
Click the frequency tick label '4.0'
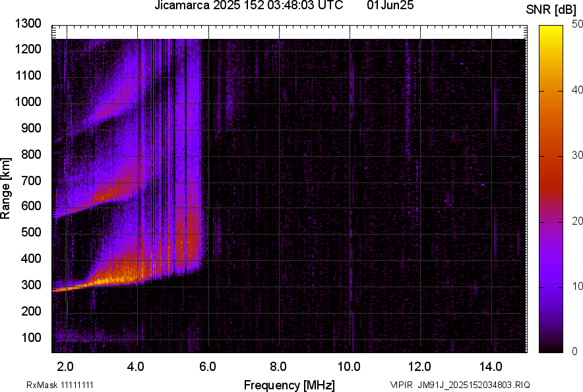coord(136,367)
